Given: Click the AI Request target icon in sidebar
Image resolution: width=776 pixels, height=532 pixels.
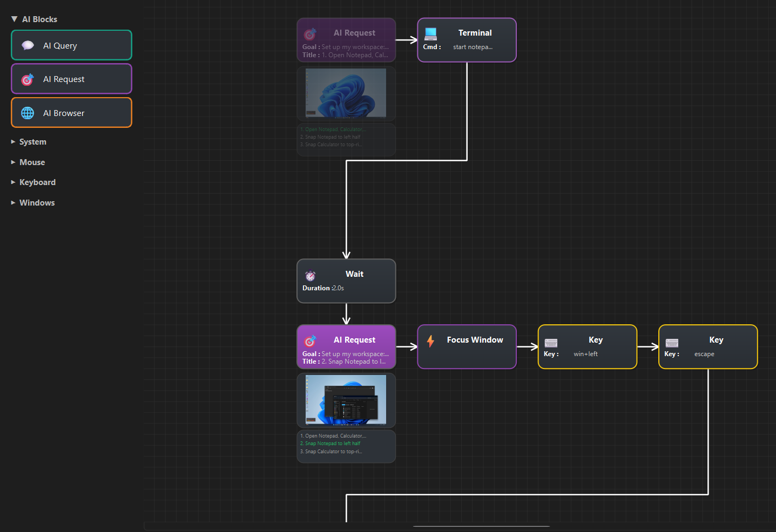Looking at the screenshot, I should pyautogui.click(x=28, y=79).
